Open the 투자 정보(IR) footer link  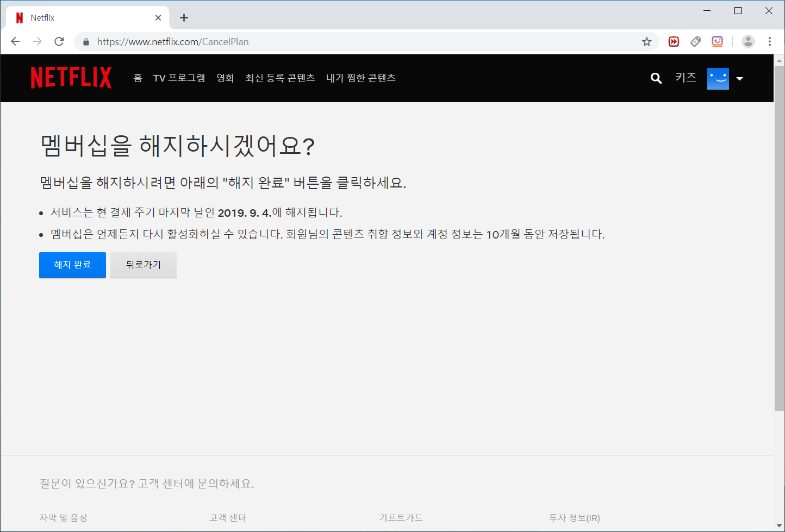575,518
